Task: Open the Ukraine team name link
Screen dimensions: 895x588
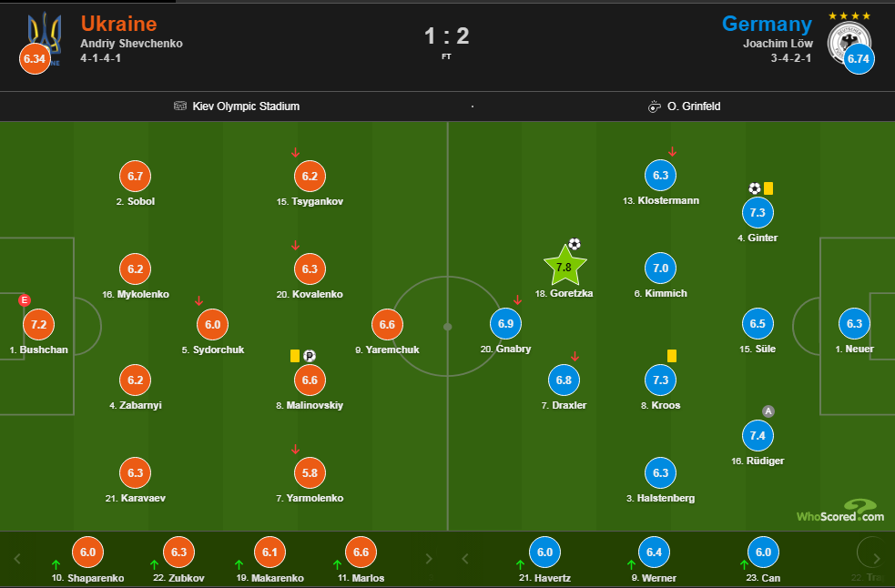Action: pyautogui.click(x=118, y=24)
